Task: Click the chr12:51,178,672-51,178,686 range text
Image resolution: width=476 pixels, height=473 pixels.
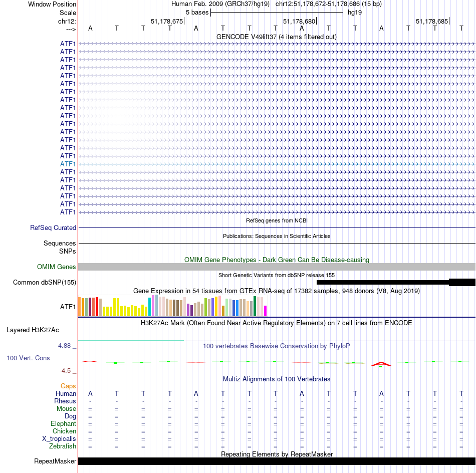Action: [318, 4]
